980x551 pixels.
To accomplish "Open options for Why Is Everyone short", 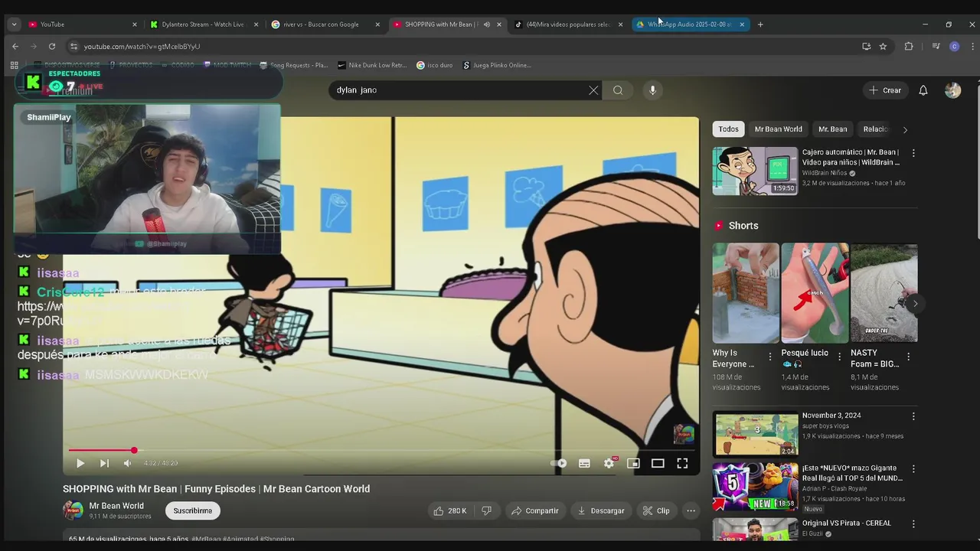I will coord(770,357).
